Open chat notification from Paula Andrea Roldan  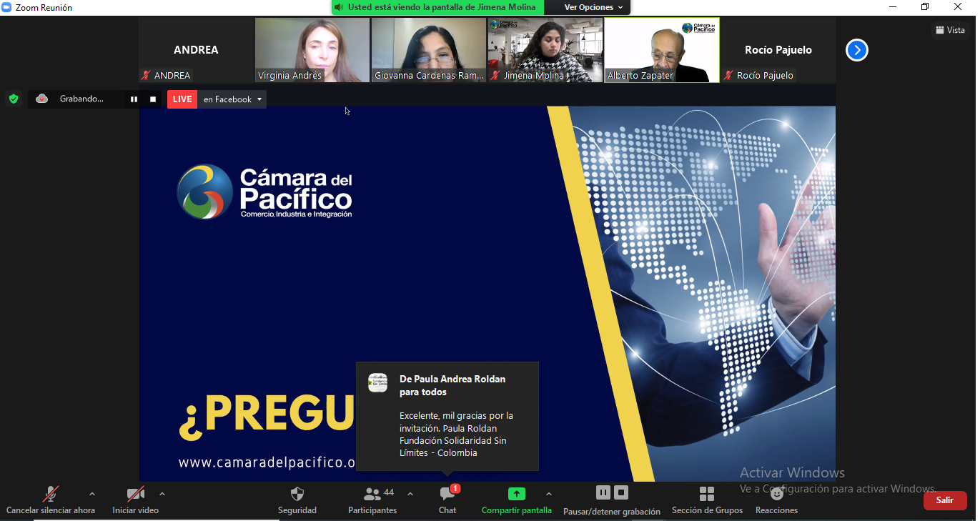(447, 416)
